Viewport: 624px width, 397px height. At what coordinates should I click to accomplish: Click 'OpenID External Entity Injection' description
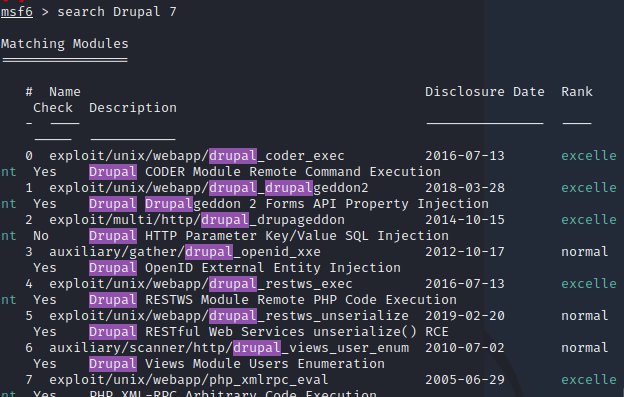273,268
